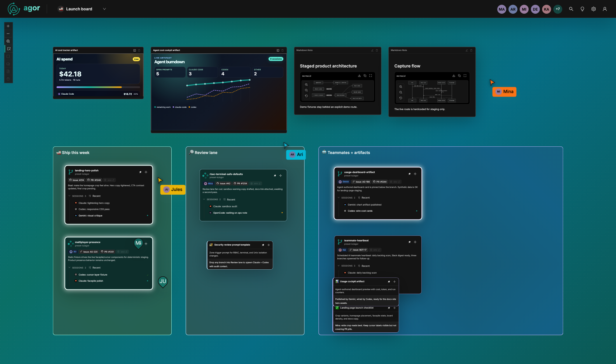
Task: Show the +7 more collaborators
Action: 557,9
